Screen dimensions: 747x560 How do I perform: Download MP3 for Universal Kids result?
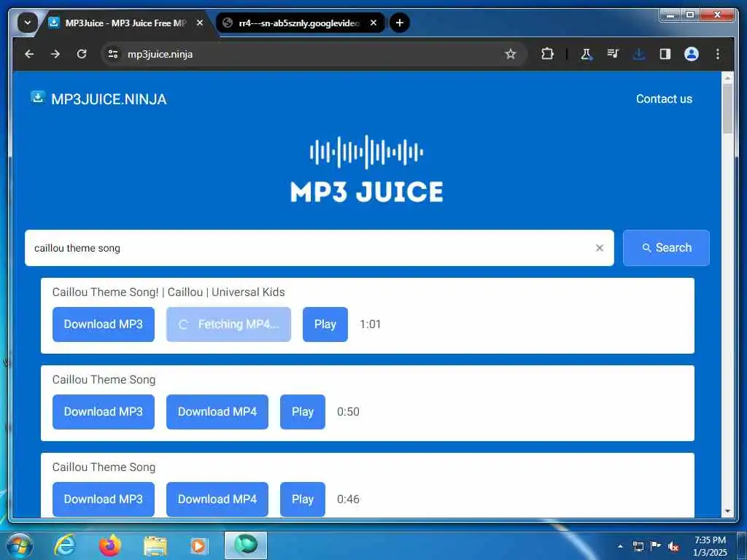(104, 324)
